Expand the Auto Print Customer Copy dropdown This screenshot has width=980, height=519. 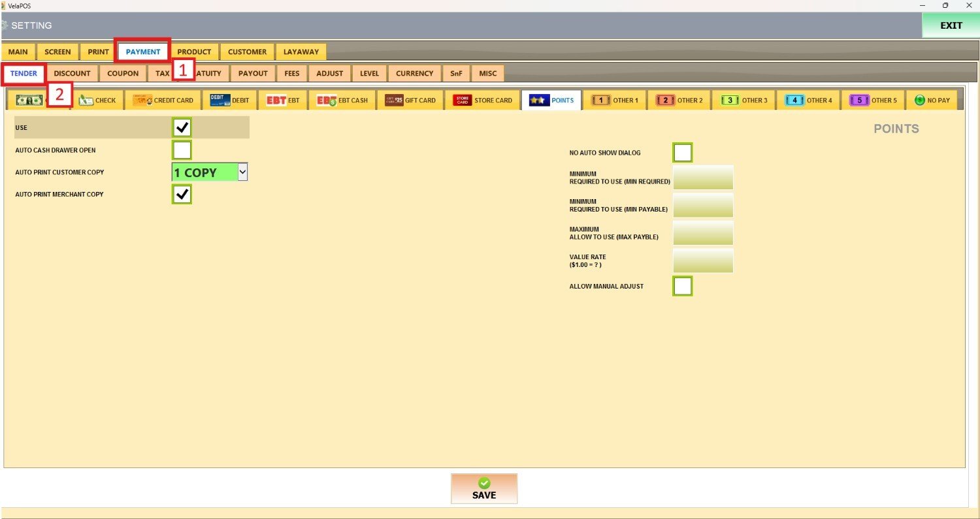click(x=242, y=172)
